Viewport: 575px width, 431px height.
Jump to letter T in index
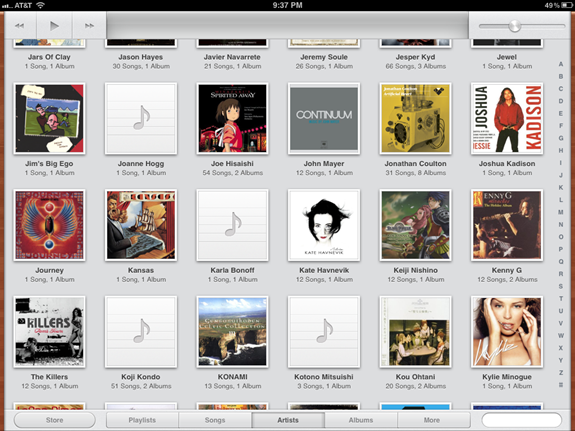click(561, 299)
